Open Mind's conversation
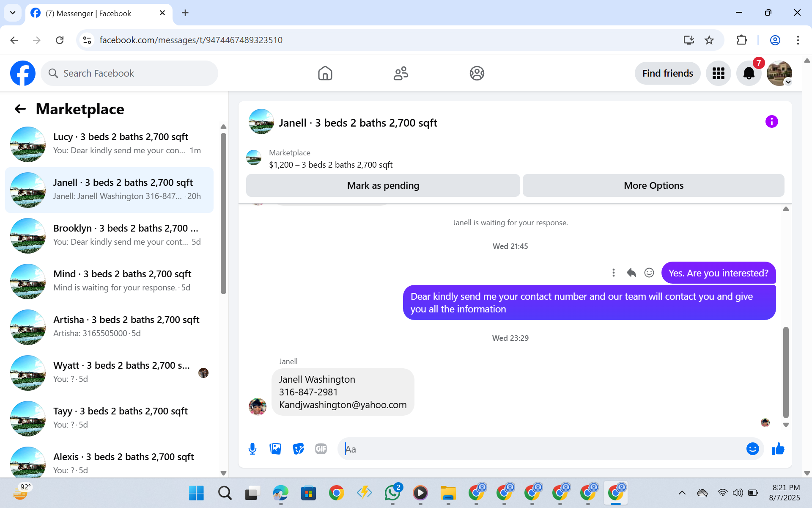Viewport: 812px width, 508px height. pyautogui.click(x=109, y=281)
